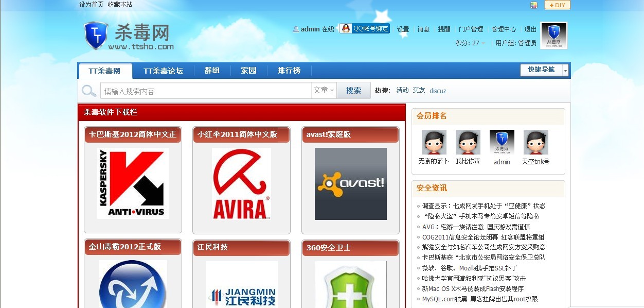Click the QQ penguin icon
Screen dimensions: 644x308
pos(346,29)
